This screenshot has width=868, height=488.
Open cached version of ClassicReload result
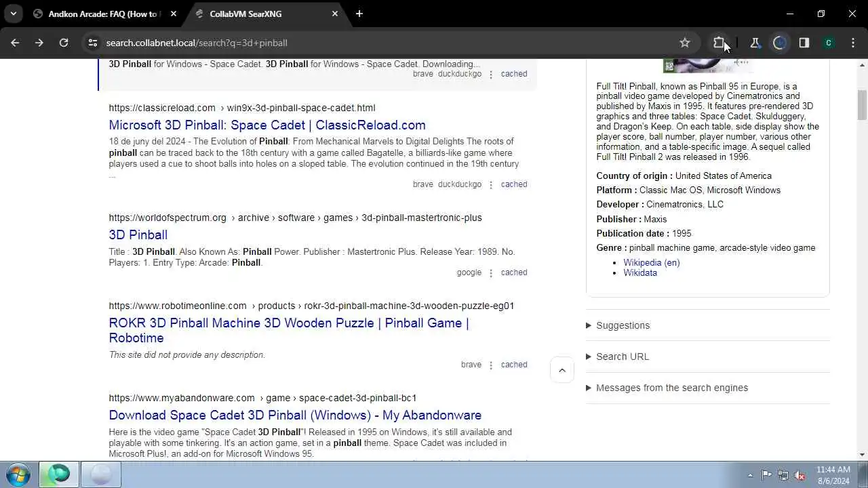pyautogui.click(x=514, y=184)
